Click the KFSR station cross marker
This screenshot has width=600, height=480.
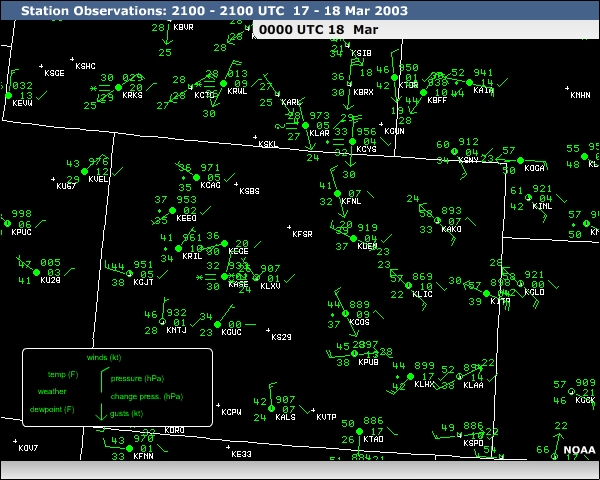pos(289,227)
